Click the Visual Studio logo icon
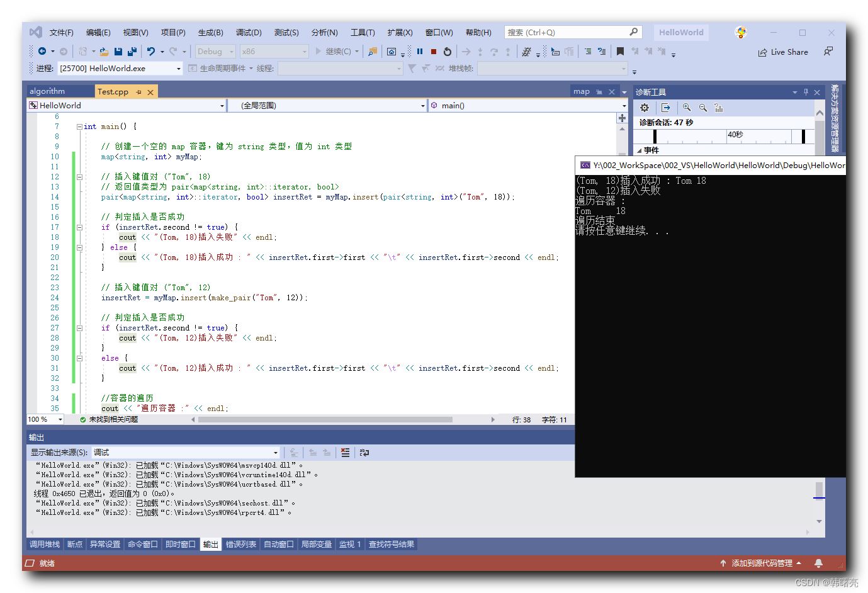This screenshot has height=593, width=868. pos(36,32)
